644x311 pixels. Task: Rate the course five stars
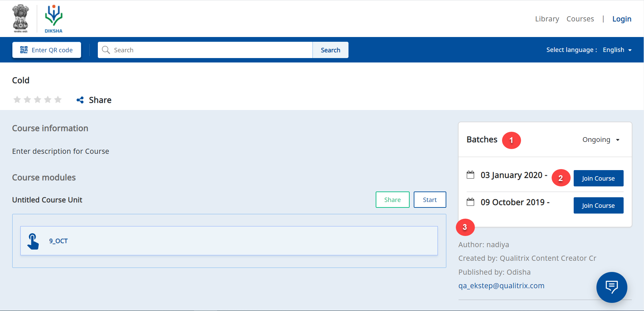(58, 99)
